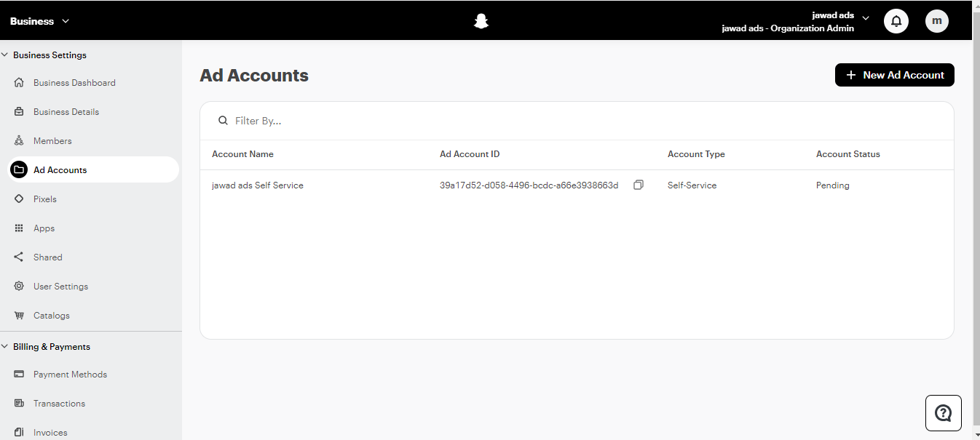The height and width of the screenshot is (440, 980).
Task: Click the Pixels diamond icon
Action: [20, 199]
